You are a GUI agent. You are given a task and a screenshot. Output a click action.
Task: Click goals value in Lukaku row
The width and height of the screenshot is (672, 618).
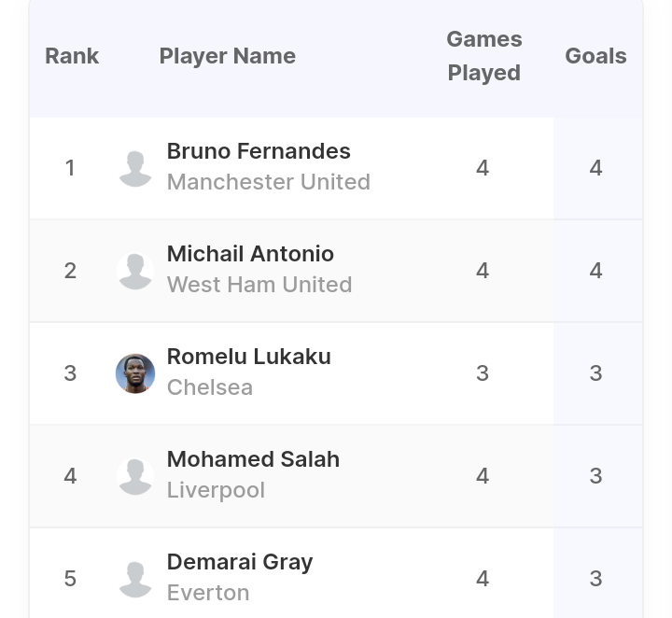pyautogui.click(x=595, y=373)
